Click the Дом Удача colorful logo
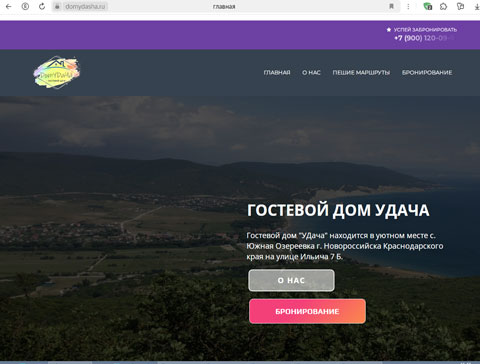Image resolution: width=480 pixels, height=364 pixels. click(57, 73)
